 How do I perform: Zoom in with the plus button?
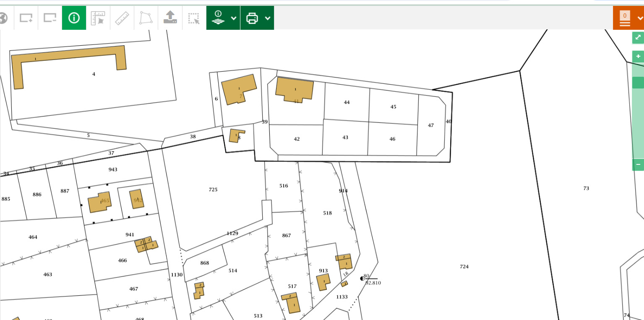click(x=638, y=57)
